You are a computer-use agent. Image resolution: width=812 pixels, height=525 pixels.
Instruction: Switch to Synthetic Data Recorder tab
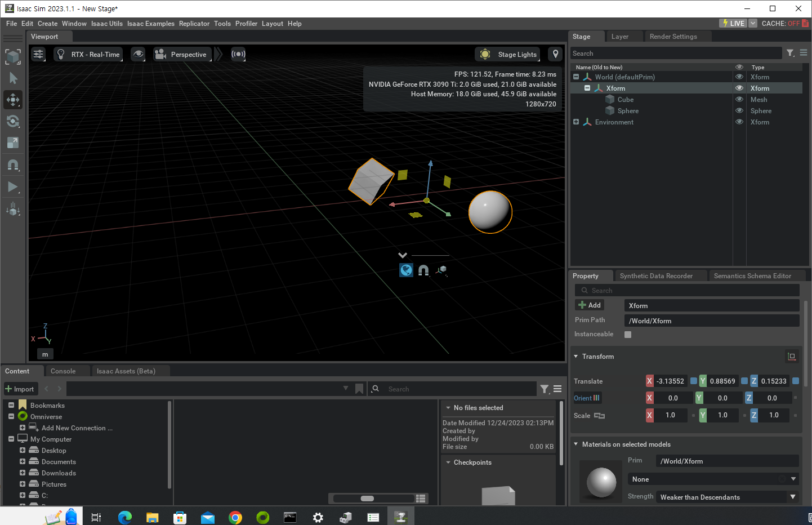point(657,276)
